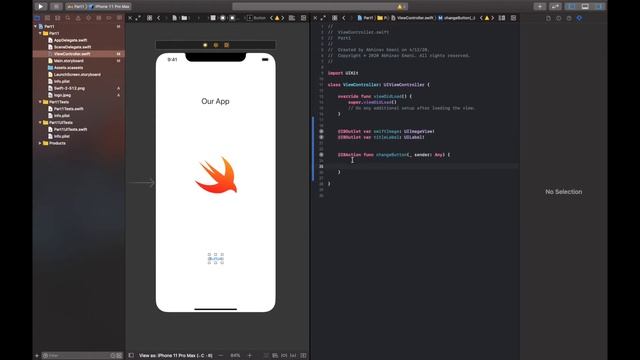Toggle the Debug area visibility
Viewport: 640px width, 360px height.
point(585,7)
